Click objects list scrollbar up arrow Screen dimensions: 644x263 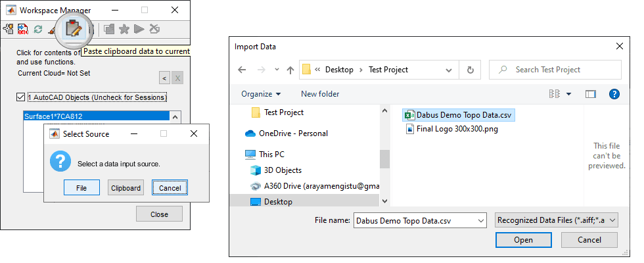point(175,117)
